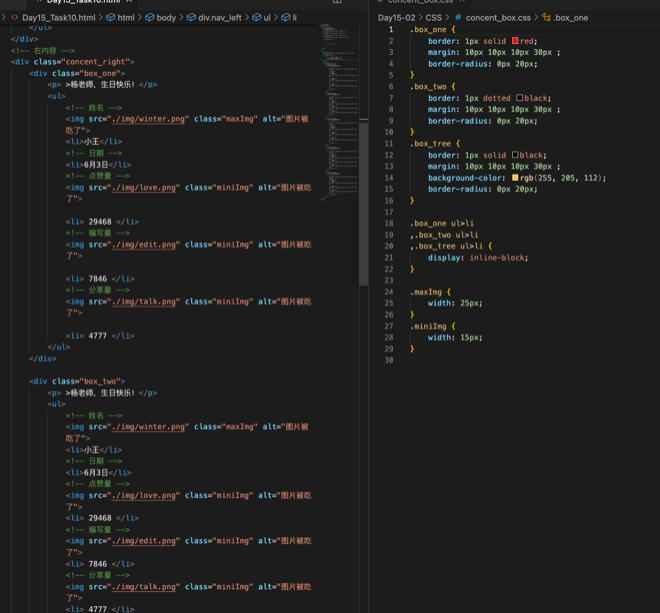Image resolution: width=660 pixels, height=613 pixels.
Task: Follow the first ./img/winter.png link
Action: (x=150, y=119)
